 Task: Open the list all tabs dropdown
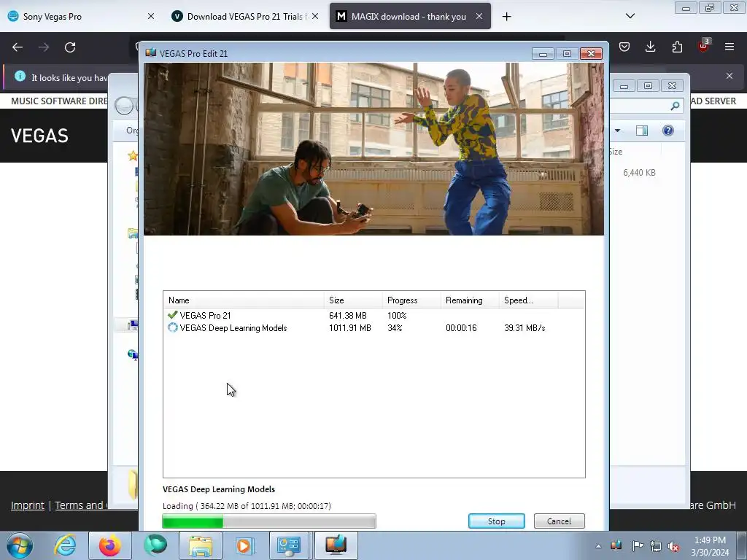point(630,16)
